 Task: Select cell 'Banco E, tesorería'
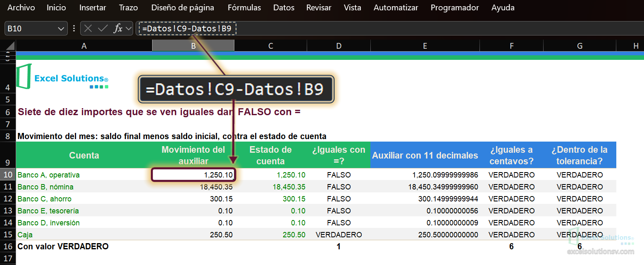(84, 211)
